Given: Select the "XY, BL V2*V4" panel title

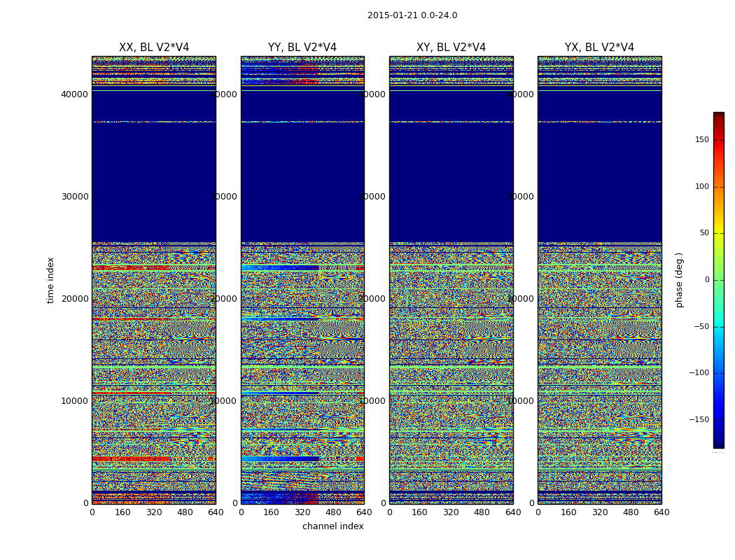Looking at the screenshot, I should (x=451, y=48).
